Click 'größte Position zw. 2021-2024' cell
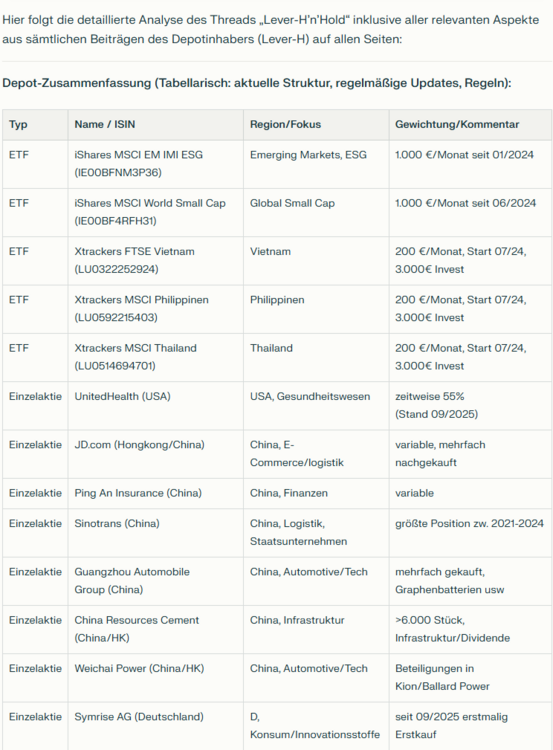553x750 pixels. (470, 533)
